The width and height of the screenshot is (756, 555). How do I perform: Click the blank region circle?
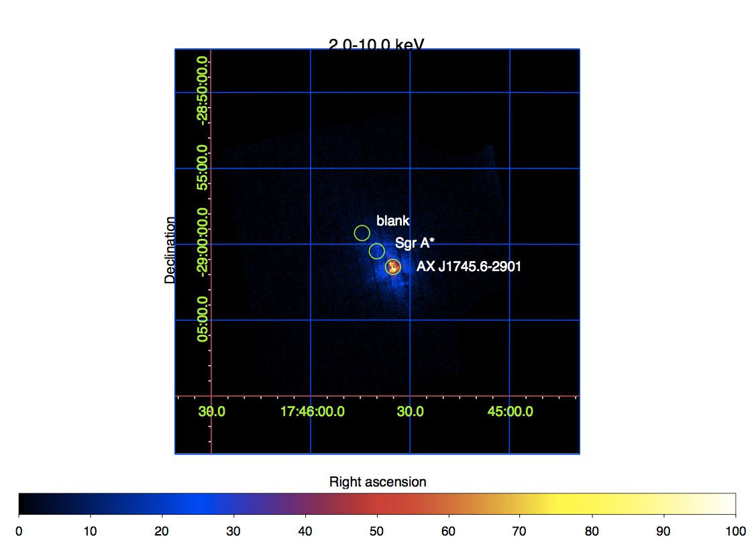pyautogui.click(x=362, y=234)
